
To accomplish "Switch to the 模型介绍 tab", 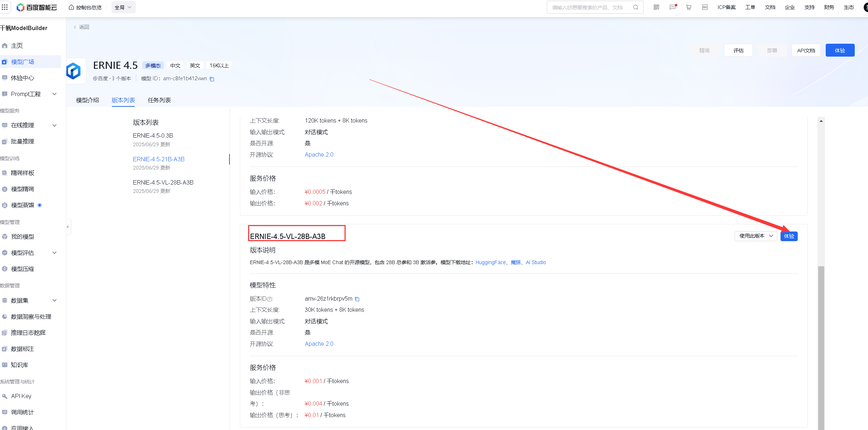I will point(87,100).
